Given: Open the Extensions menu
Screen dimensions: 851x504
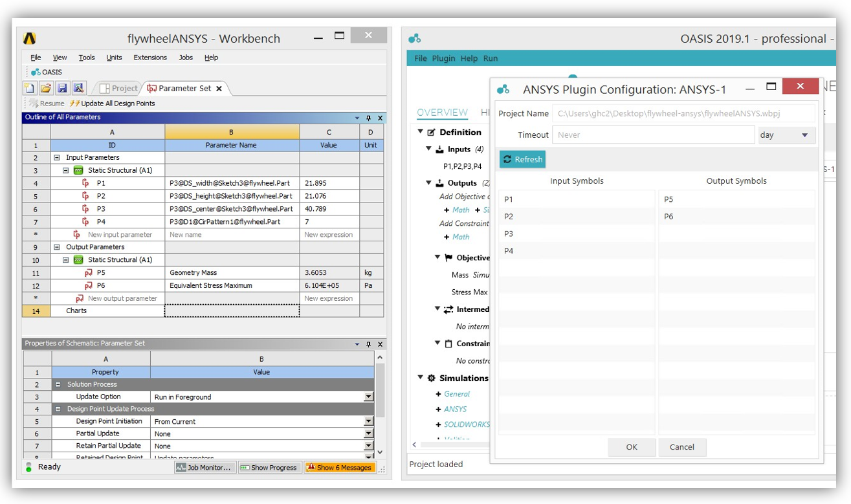Looking at the screenshot, I should coord(150,58).
